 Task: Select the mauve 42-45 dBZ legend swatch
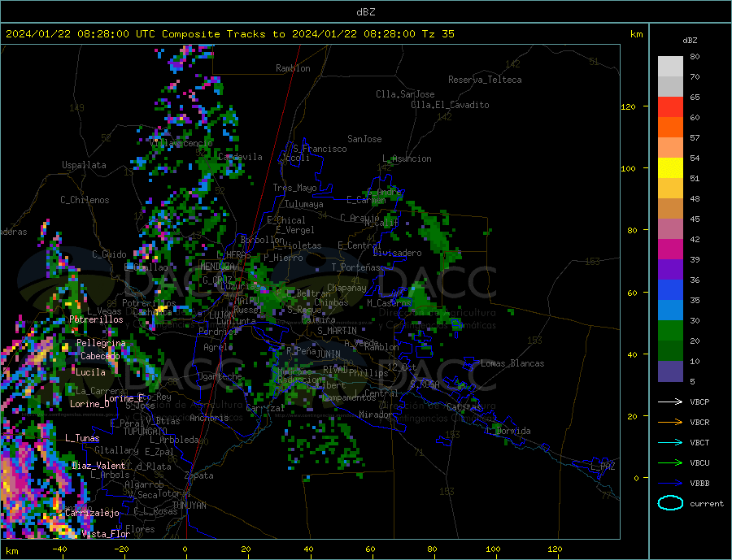point(670,229)
